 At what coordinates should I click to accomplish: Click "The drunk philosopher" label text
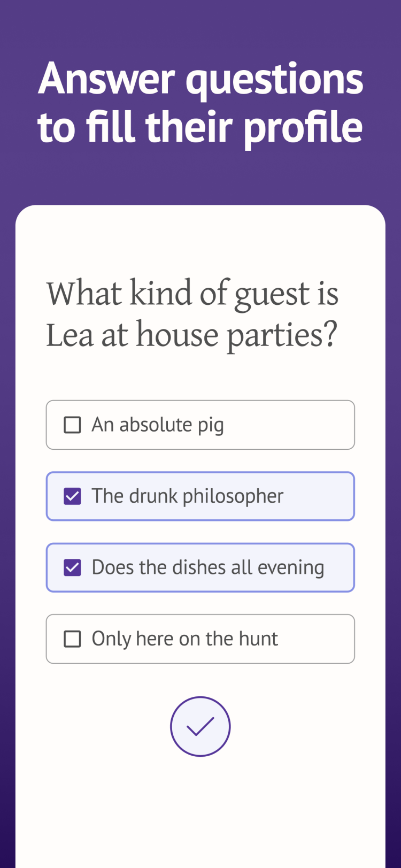187,496
